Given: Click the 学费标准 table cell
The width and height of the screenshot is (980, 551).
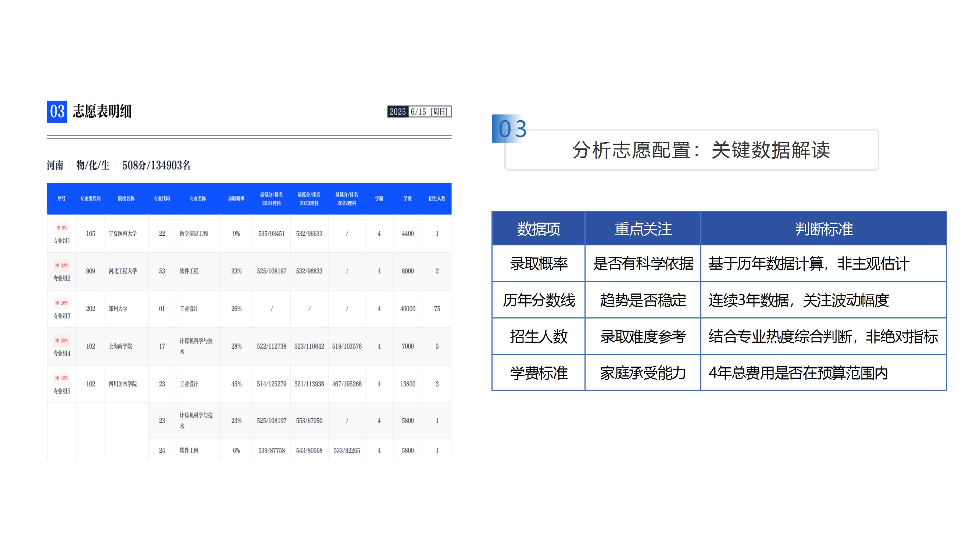Looking at the screenshot, I should pos(538,372).
